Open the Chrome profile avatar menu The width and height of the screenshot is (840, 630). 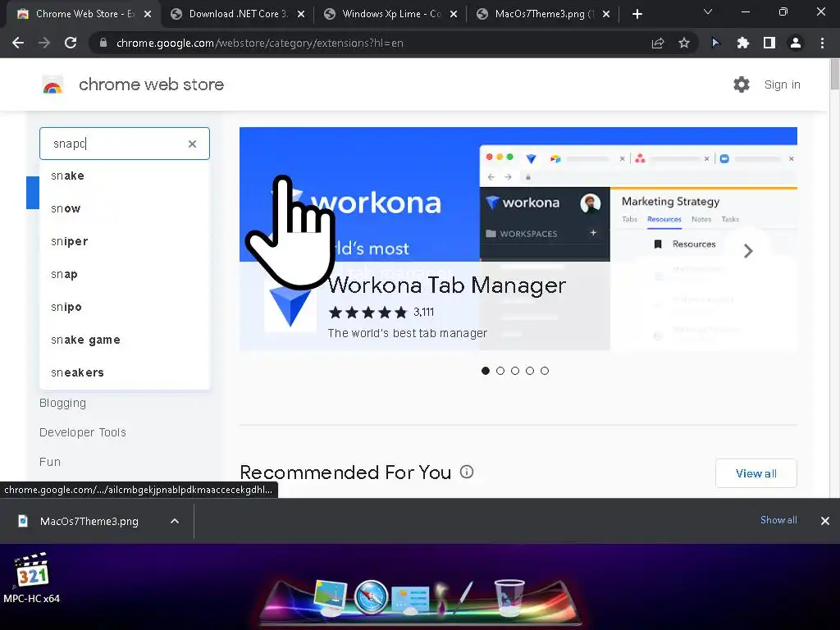coord(796,43)
